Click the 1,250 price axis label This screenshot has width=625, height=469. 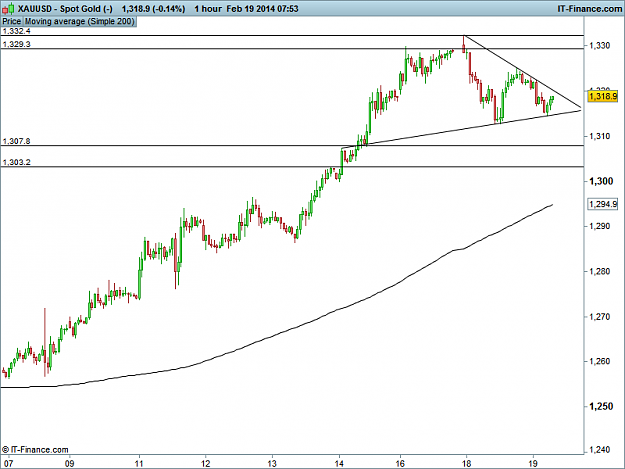601,406
